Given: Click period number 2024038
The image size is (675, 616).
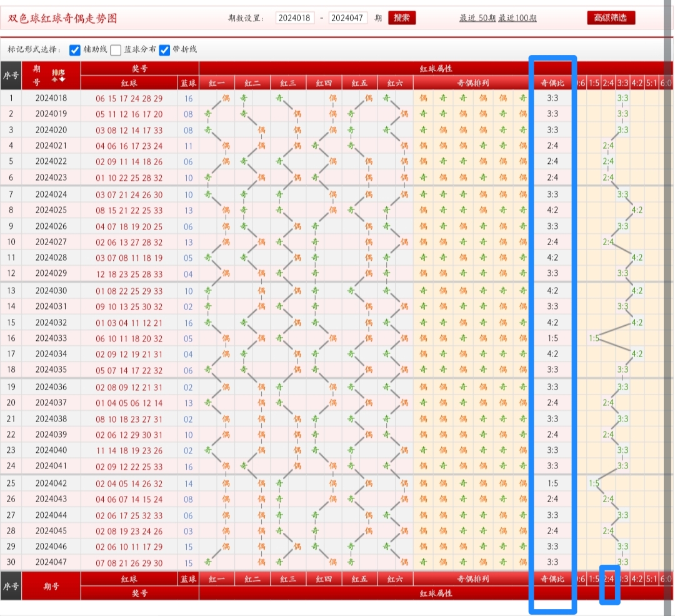Looking at the screenshot, I should click(x=51, y=419).
